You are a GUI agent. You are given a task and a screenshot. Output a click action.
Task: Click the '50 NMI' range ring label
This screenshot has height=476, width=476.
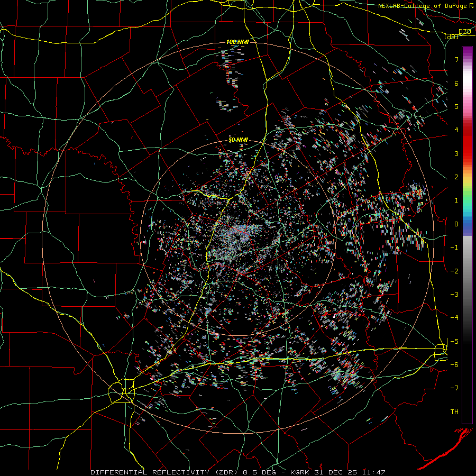(x=238, y=140)
